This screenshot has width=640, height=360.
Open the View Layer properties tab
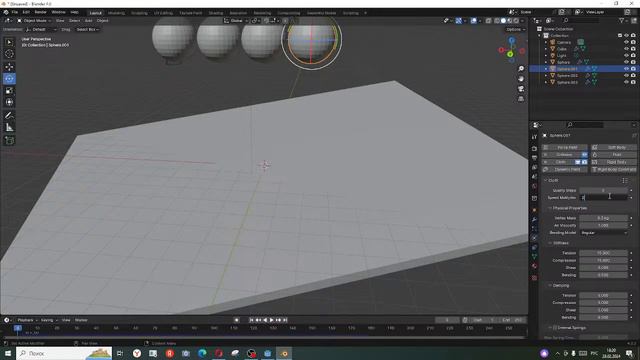coord(534,167)
